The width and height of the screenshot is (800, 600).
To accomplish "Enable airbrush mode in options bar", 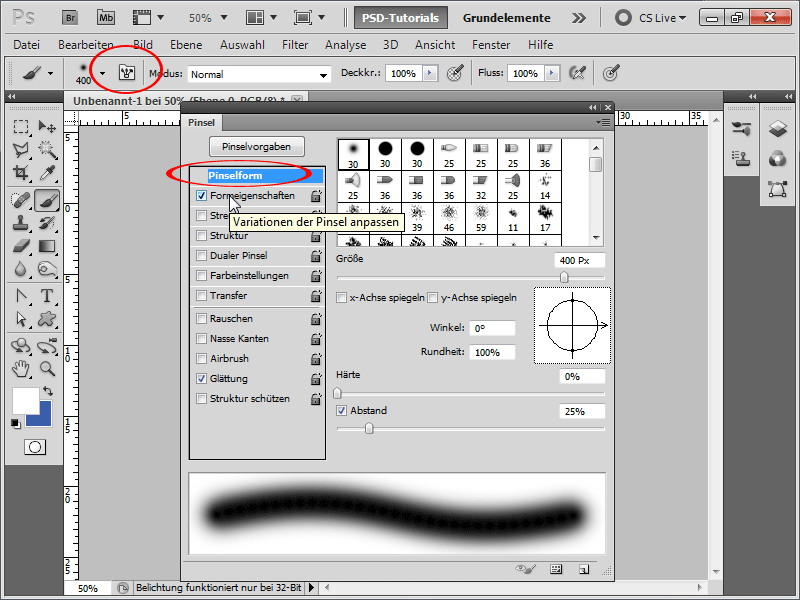I will pos(577,73).
